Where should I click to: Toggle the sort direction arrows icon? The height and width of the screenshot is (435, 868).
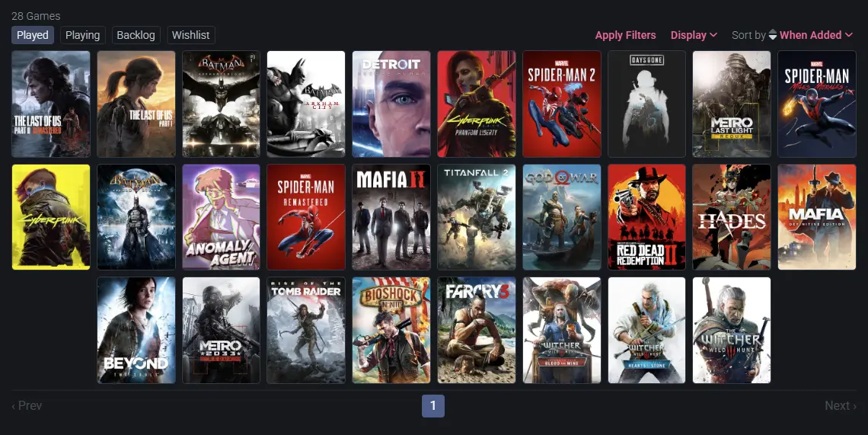point(773,35)
